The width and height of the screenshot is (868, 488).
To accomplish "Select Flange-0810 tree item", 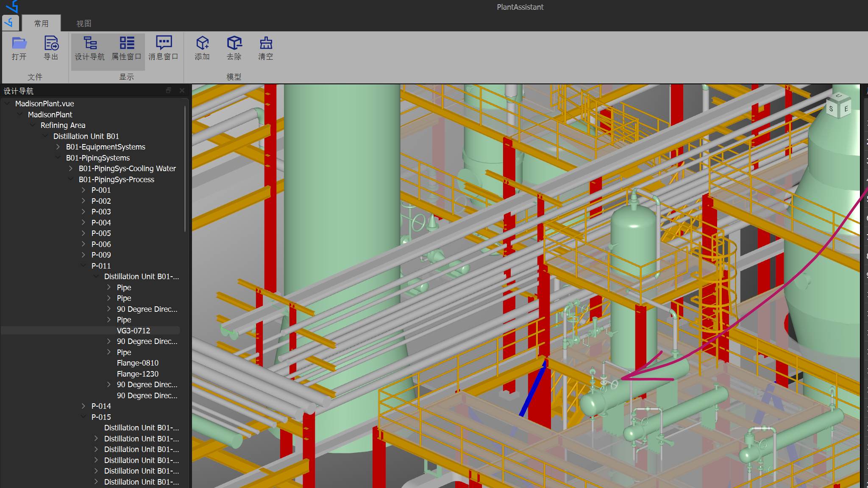I will (x=137, y=363).
